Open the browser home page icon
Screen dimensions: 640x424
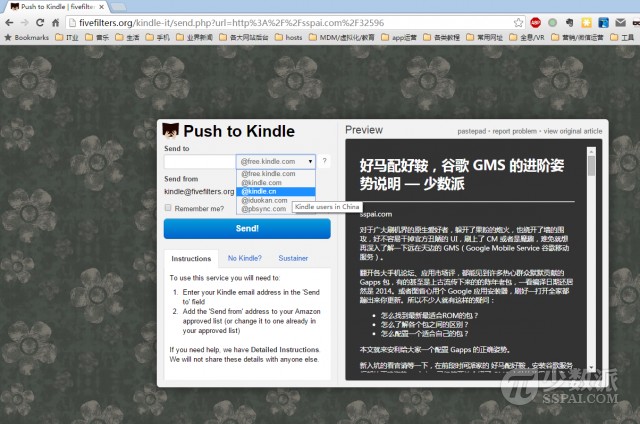click(56, 23)
